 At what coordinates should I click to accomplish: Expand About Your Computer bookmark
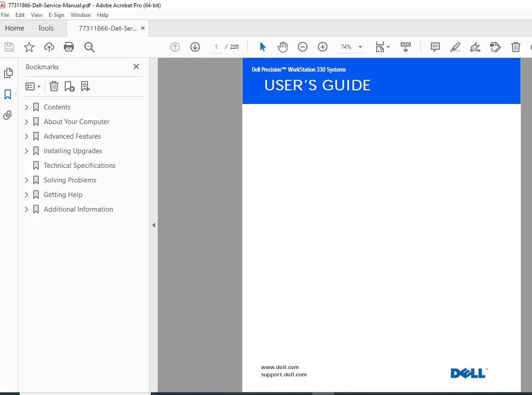(26, 122)
